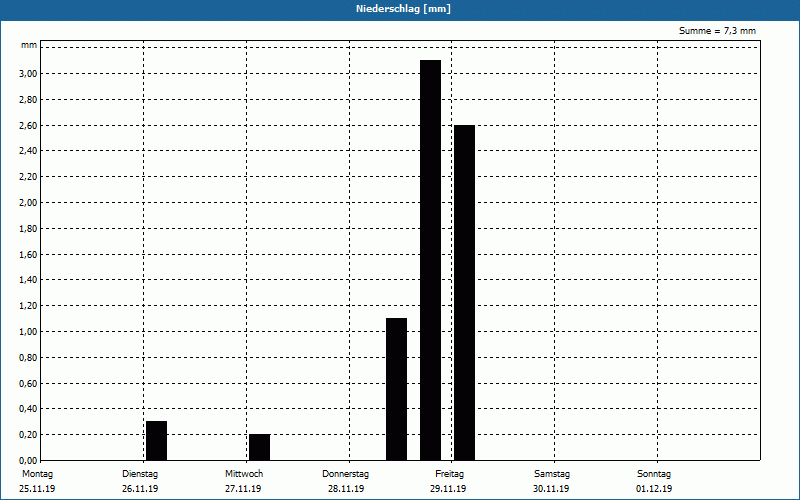Screen dimensions: 800x500
Task: Select the 1,10 mm bar on Donnerstag
Action: (396, 389)
